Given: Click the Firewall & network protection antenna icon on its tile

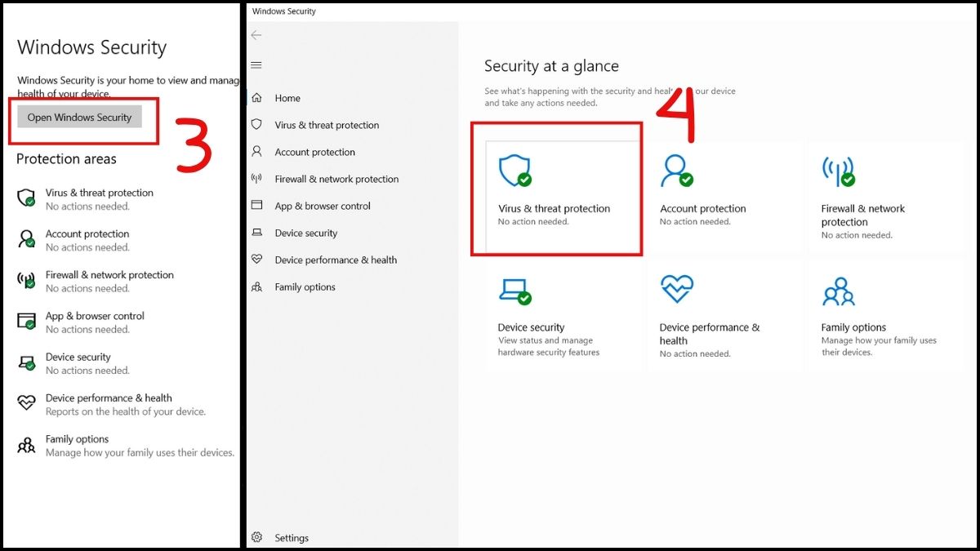Looking at the screenshot, I should (x=837, y=171).
